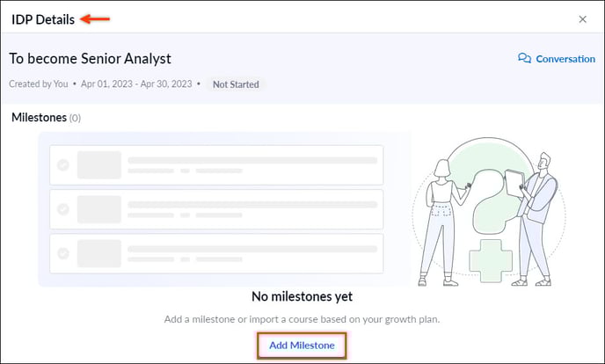Viewport: 605px width, 364px height.
Task: Tick the check circle in the first placeholder row
Action: (63, 165)
